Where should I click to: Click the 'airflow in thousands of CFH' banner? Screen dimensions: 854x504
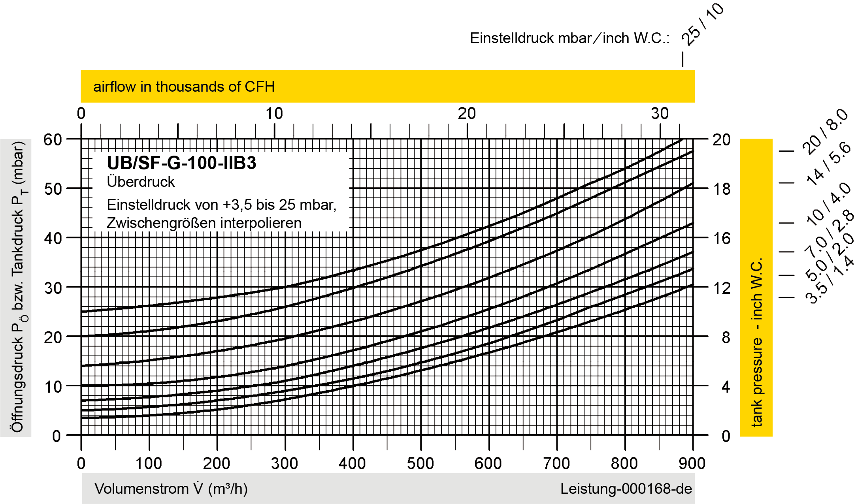184,87
